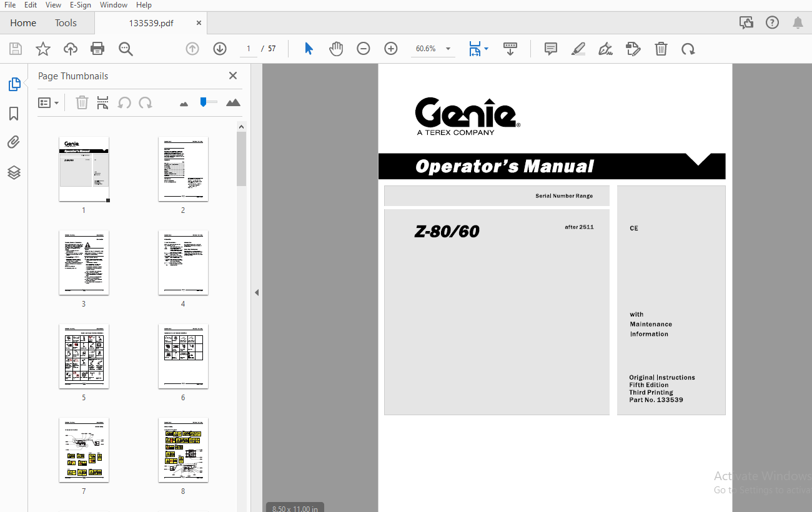Viewport: 812px width, 512px height.
Task: Rotate the page with the toolbar rotate icon
Action: click(688, 49)
